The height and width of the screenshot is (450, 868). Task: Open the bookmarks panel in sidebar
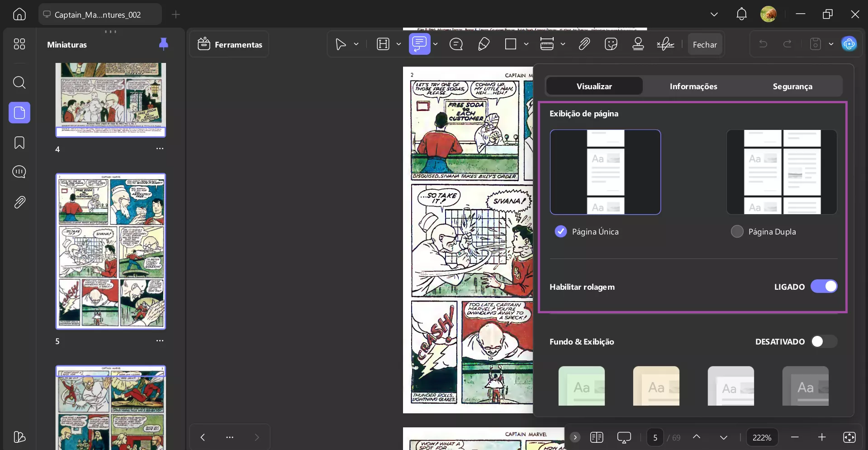(x=19, y=143)
